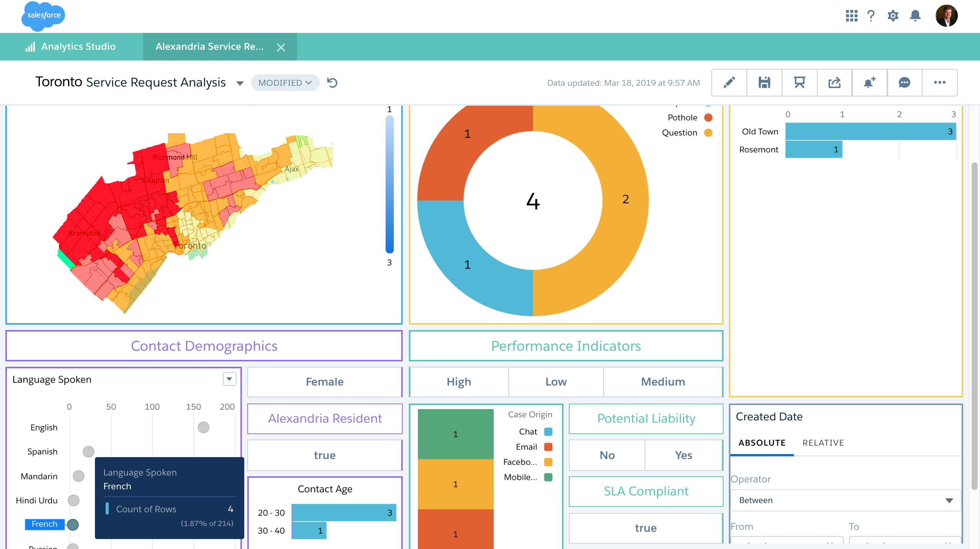This screenshot has width=980, height=549.
Task: Close the Alexandria Service Re... tab
Action: (x=281, y=47)
